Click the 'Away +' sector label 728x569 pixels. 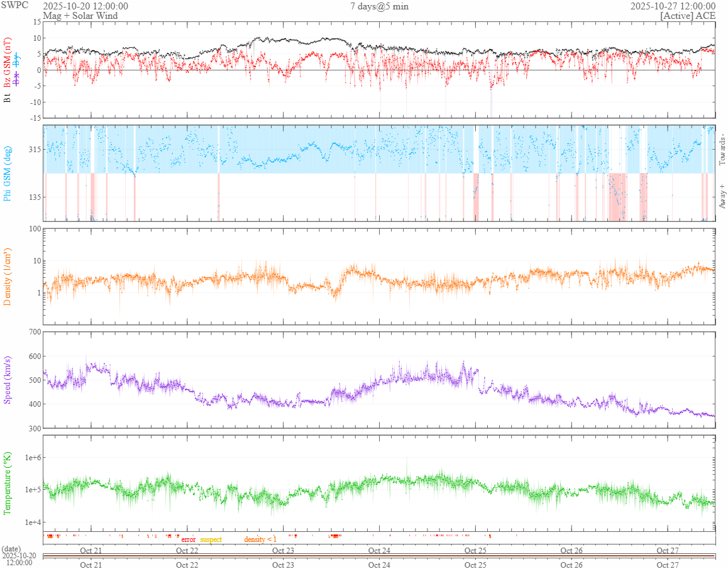(722, 197)
